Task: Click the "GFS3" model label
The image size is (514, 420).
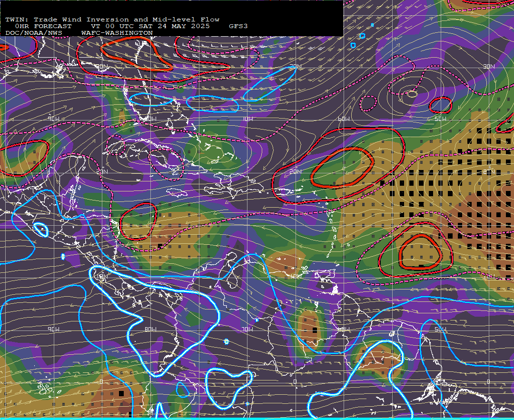Action: tap(238, 26)
